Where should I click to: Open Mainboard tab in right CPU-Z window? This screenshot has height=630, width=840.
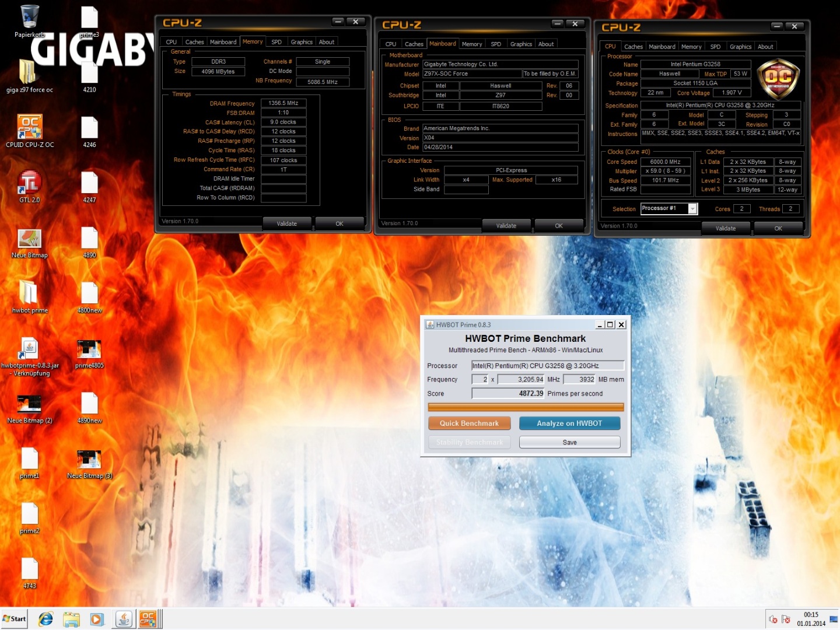[662, 47]
